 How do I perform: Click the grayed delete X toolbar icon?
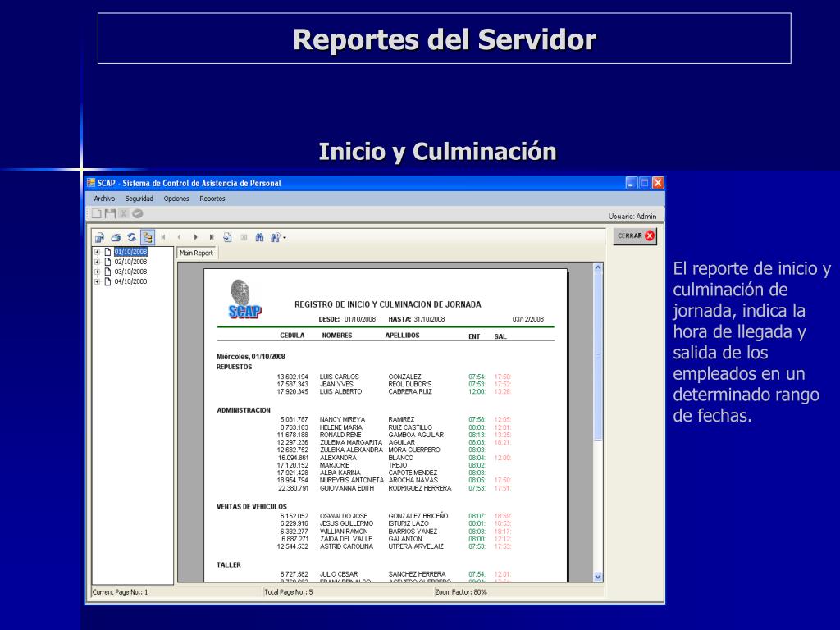coord(123,214)
